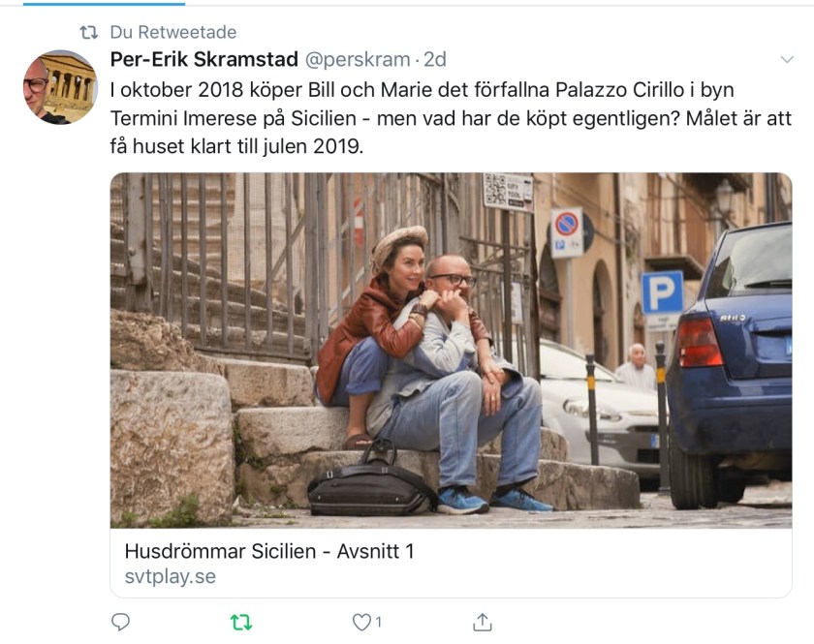Click Husdrömmar Sicilien - Avsnitt 1 title
This screenshot has width=814, height=644.
click(x=269, y=551)
